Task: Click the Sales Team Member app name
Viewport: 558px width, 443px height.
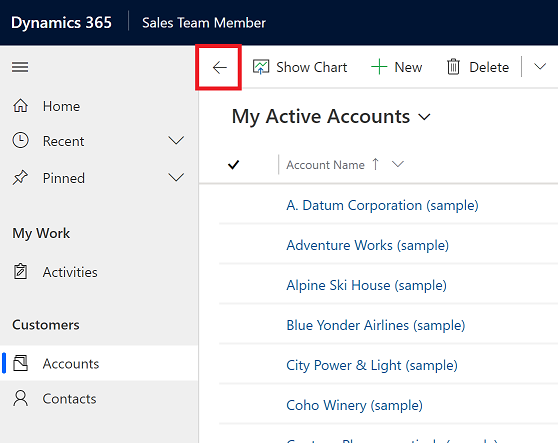Action: (x=204, y=23)
